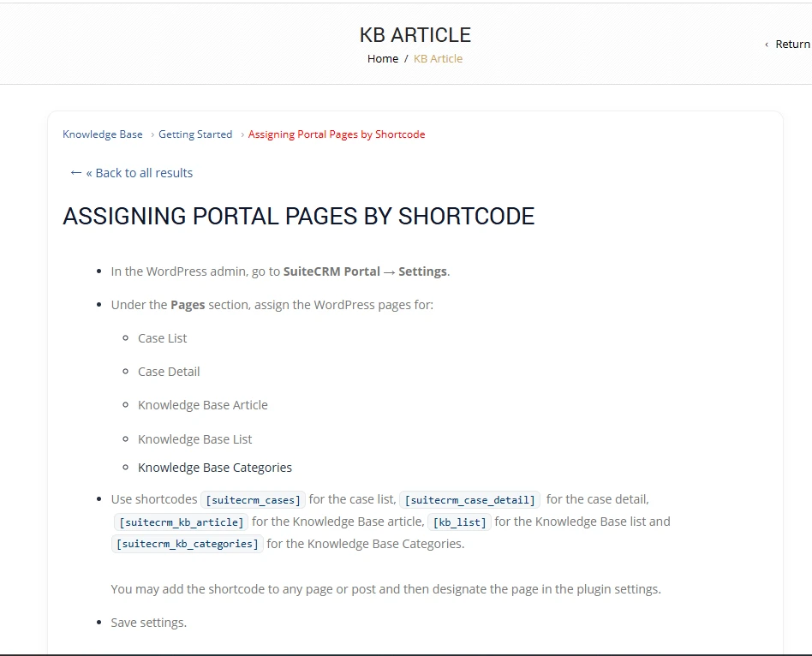The height and width of the screenshot is (656, 812).
Task: Click the kb_list shortcode snippet
Action: click(x=458, y=522)
